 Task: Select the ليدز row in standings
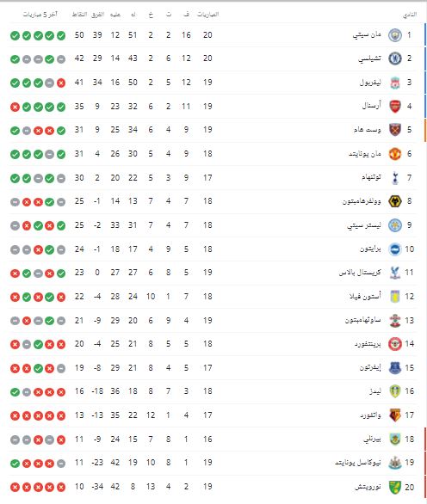click(213, 391)
